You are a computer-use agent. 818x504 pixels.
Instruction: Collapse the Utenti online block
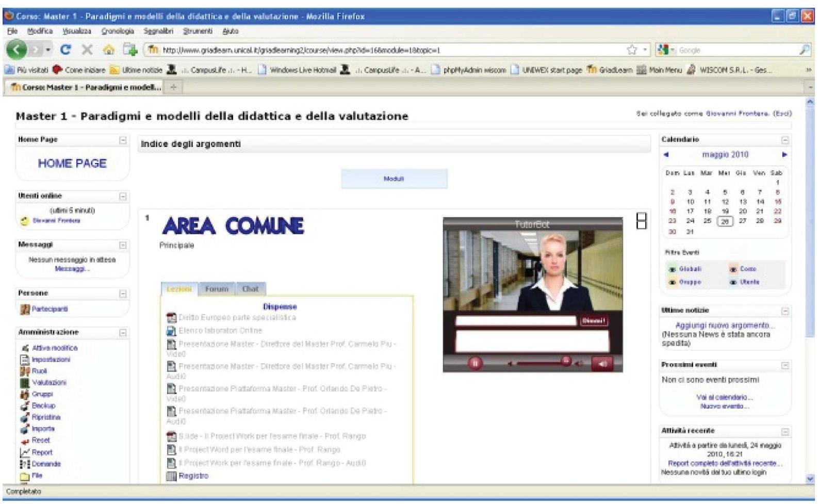[123, 197]
